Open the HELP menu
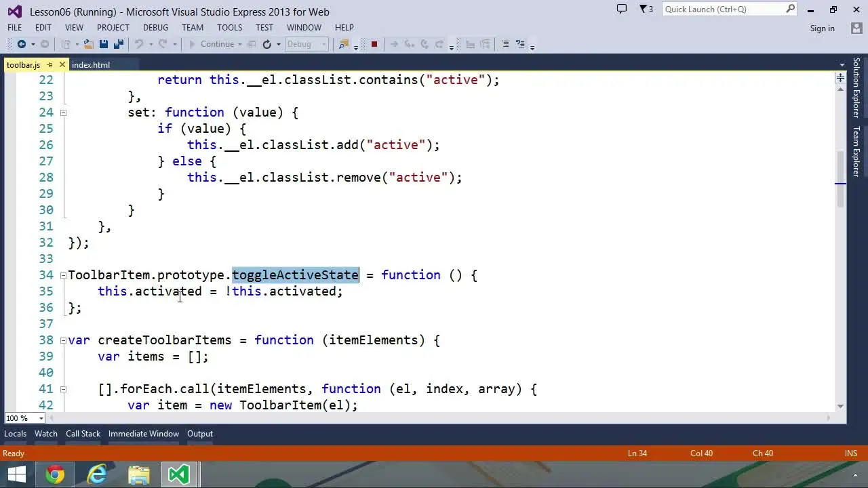 [x=344, y=28]
